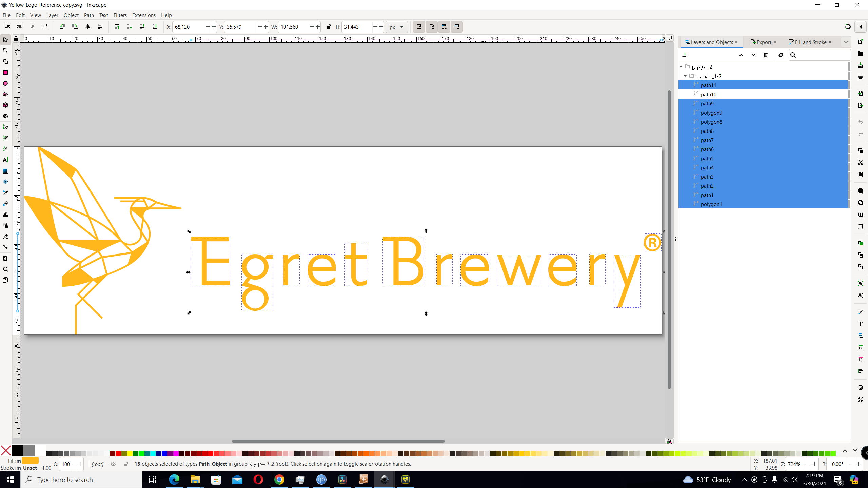Select path10 in objects list

[x=763, y=94]
